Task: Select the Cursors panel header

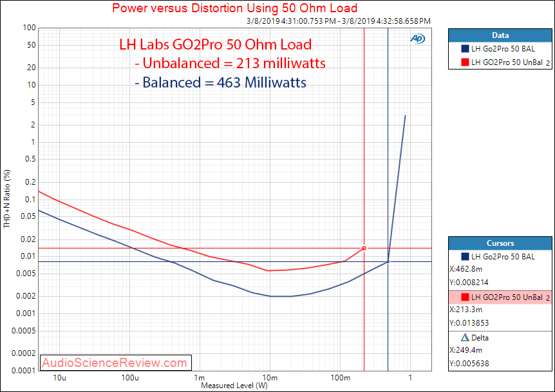Action: click(x=500, y=243)
